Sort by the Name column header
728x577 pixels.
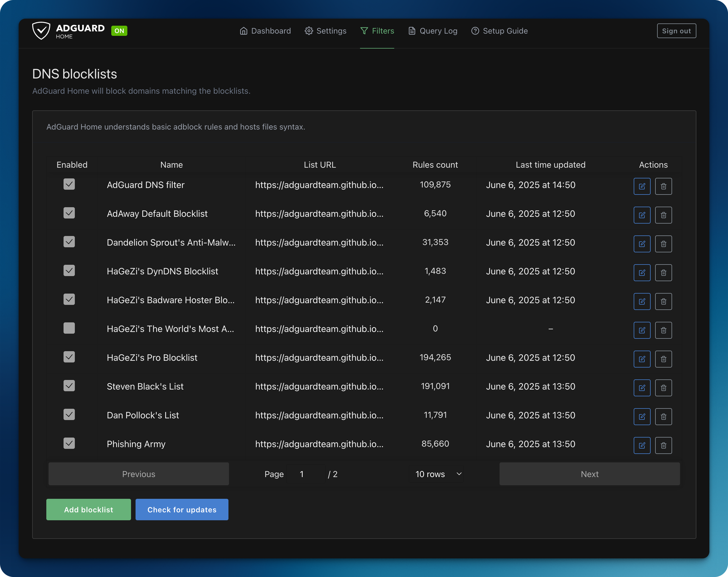point(171,165)
